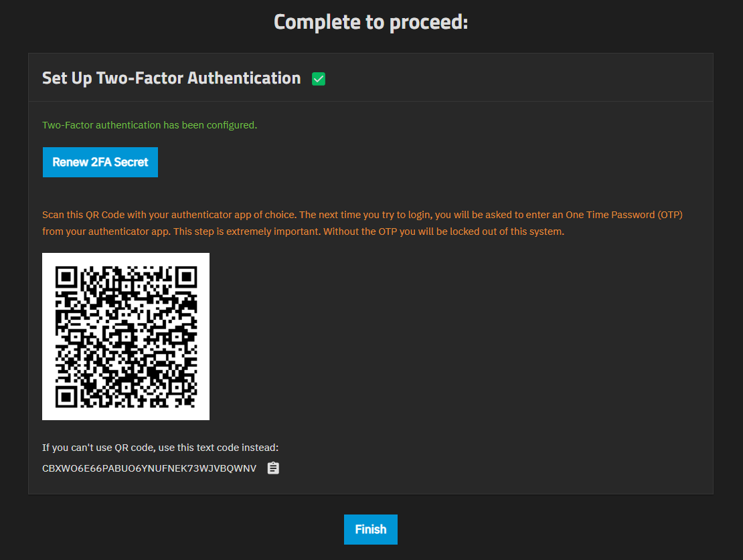Viewport: 743px width, 560px height.
Task: Click the text code starting with CBXWO6E
Action: (x=149, y=468)
